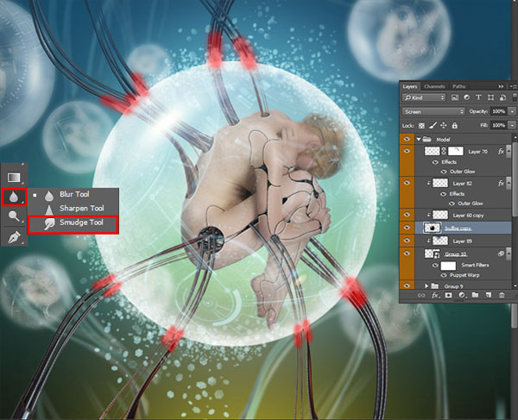Collapse Layer 82 effects arrow
This screenshot has width=518, height=420.
click(x=509, y=183)
